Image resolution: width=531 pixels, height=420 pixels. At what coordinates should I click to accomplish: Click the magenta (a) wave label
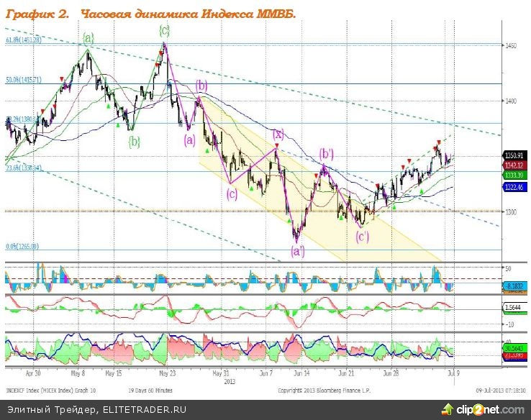point(190,140)
